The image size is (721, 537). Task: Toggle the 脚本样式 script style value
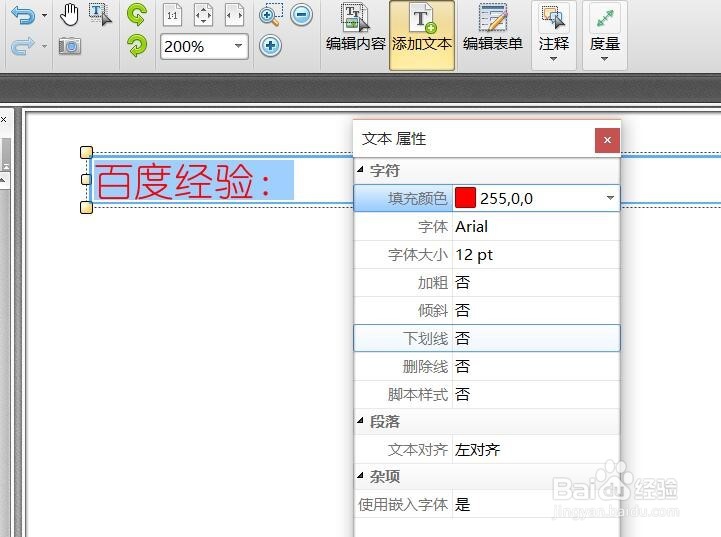coord(536,394)
